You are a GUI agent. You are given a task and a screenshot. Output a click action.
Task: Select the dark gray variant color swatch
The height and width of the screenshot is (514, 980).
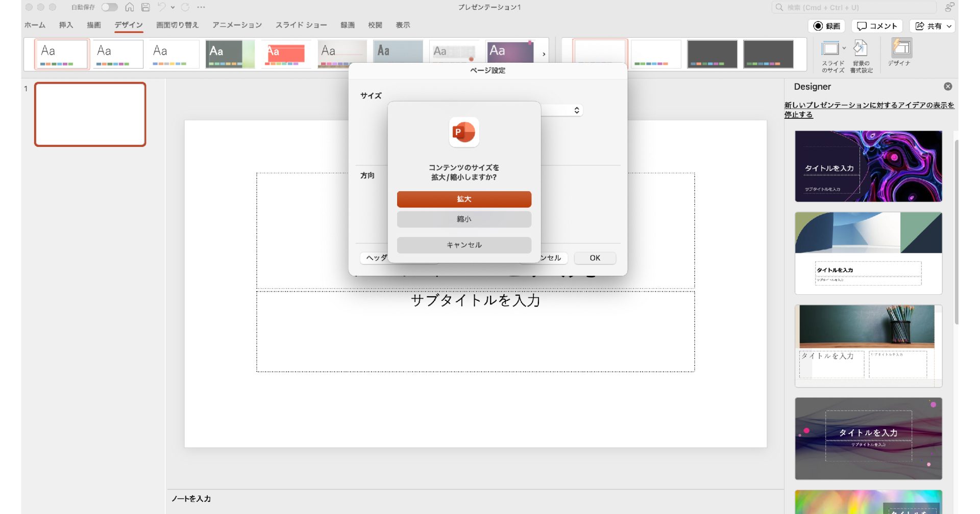point(712,54)
